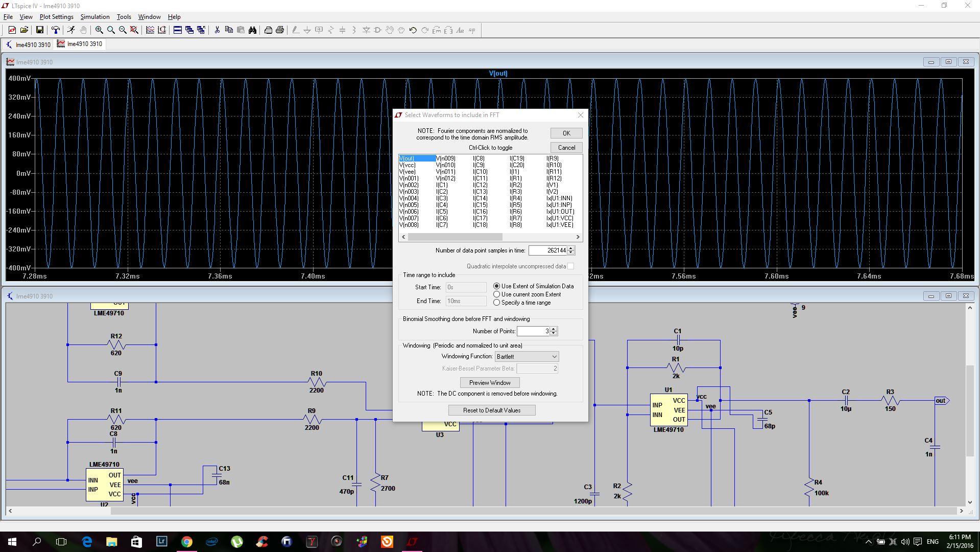
Task: Zoom out with the minus magnifier icon
Action: [x=123, y=30]
